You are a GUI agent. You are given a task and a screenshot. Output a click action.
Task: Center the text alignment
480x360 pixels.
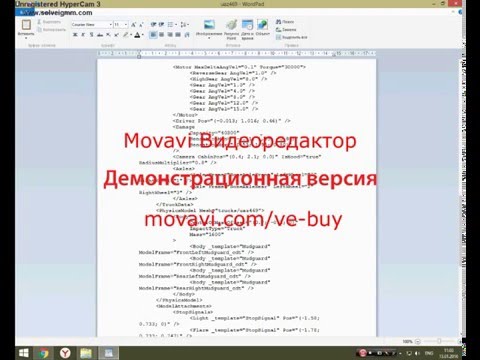point(162,35)
